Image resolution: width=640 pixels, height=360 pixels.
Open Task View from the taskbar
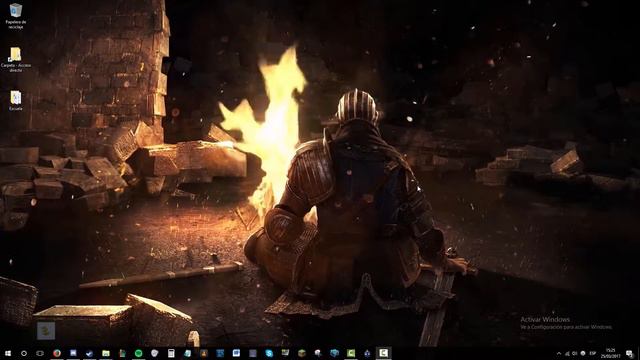(x=40, y=353)
